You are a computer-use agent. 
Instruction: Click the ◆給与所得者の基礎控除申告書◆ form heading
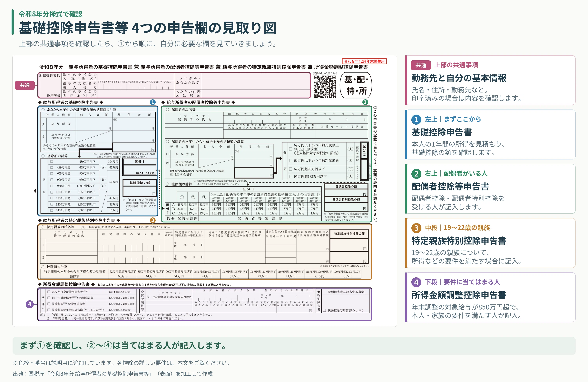(70, 102)
